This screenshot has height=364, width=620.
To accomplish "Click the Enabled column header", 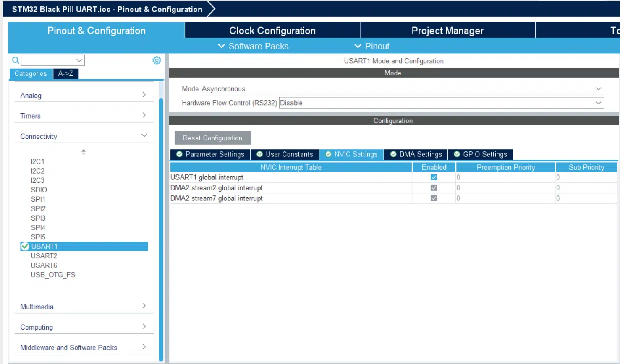I will 434,167.
